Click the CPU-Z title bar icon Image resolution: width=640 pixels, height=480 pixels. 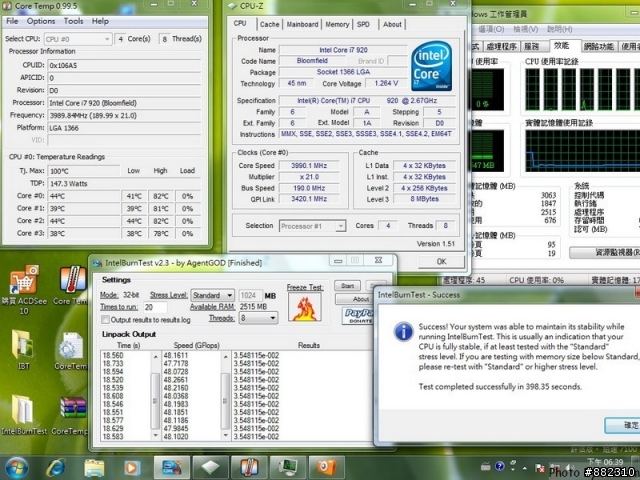point(232,6)
